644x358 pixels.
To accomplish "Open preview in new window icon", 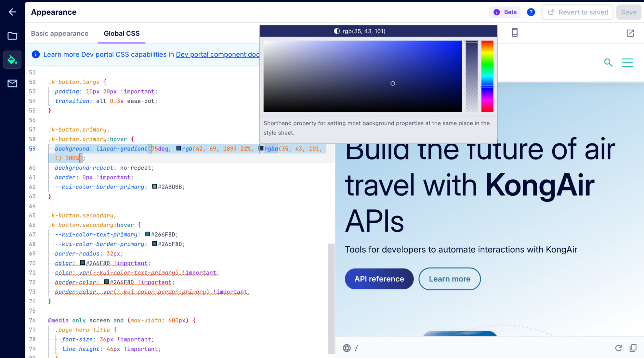I will click(630, 33).
